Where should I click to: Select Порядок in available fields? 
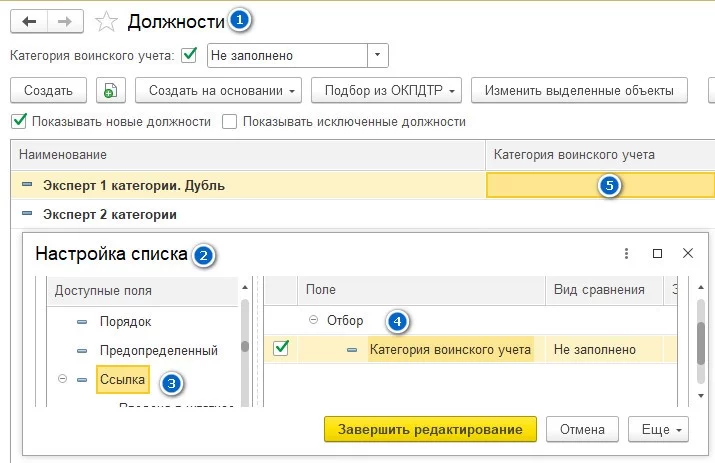(125, 322)
